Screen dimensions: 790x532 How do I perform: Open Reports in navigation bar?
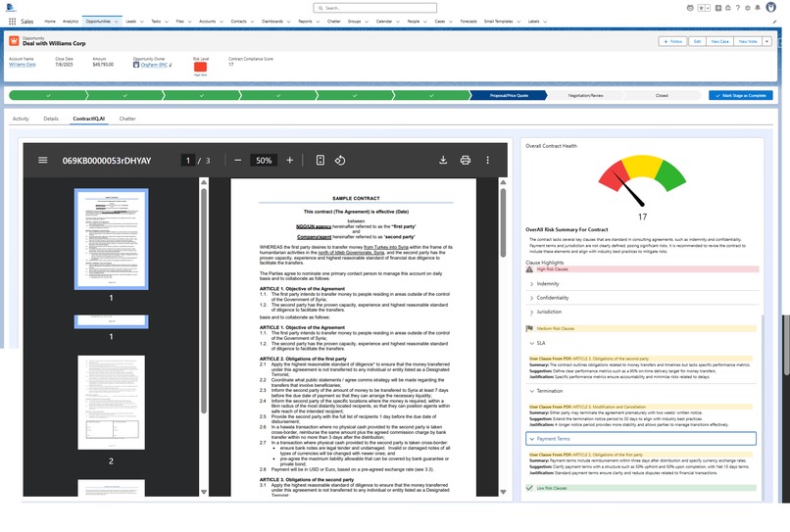coord(306,22)
